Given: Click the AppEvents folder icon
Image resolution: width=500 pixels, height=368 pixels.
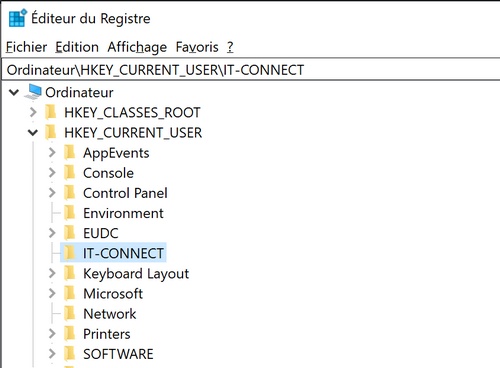Looking at the screenshot, I should tap(69, 153).
